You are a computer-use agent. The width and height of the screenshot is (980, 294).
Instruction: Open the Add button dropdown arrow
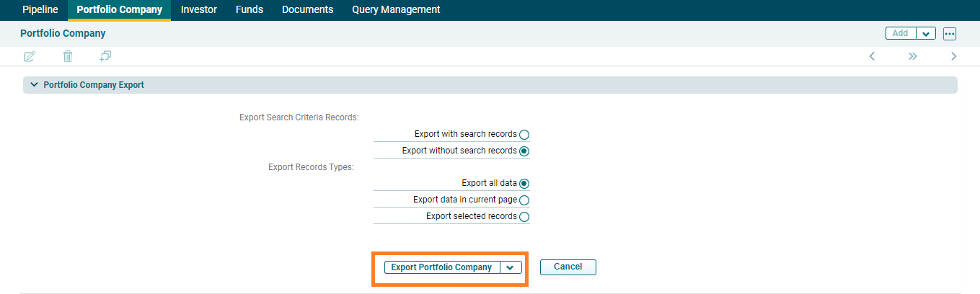(x=926, y=34)
